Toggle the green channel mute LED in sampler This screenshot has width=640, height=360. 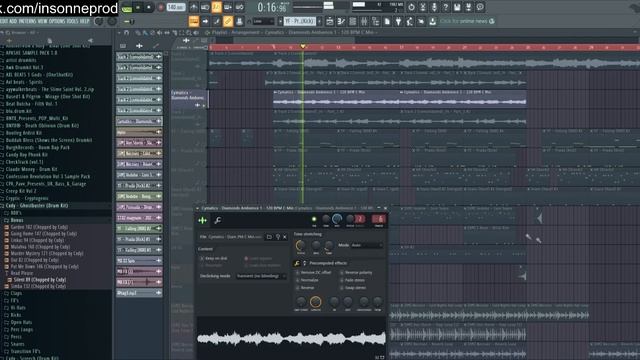click(314, 220)
